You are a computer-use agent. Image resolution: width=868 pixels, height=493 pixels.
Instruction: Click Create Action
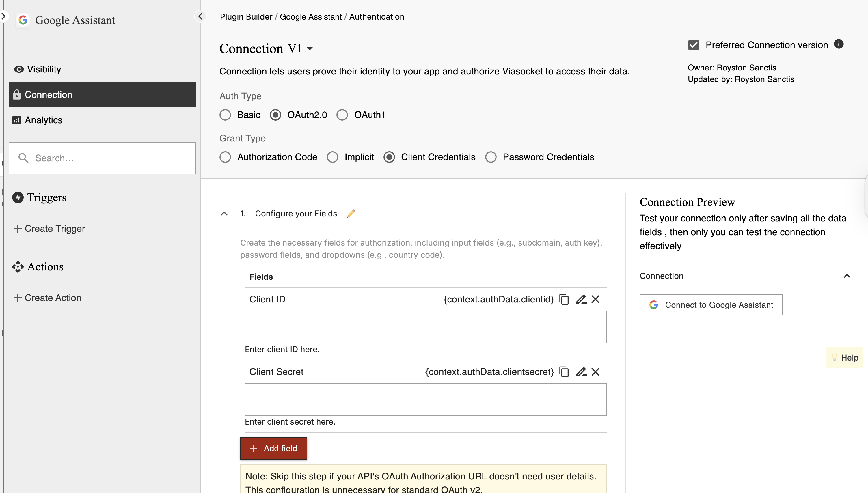coord(47,298)
